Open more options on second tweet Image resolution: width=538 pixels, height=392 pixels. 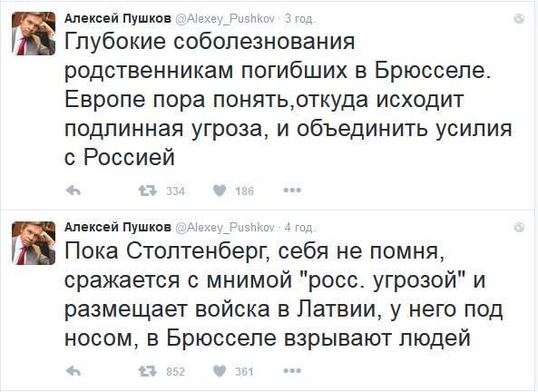(292, 371)
